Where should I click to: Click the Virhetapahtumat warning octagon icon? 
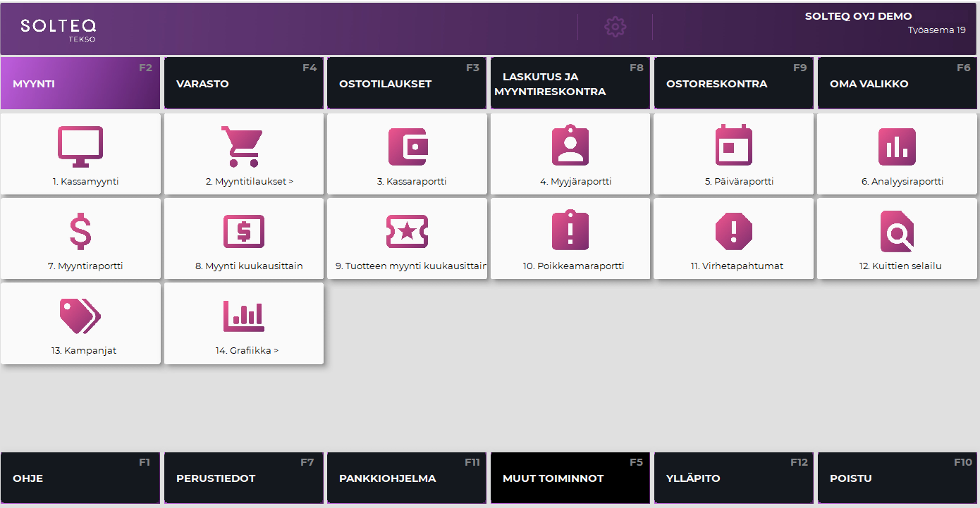pos(734,231)
